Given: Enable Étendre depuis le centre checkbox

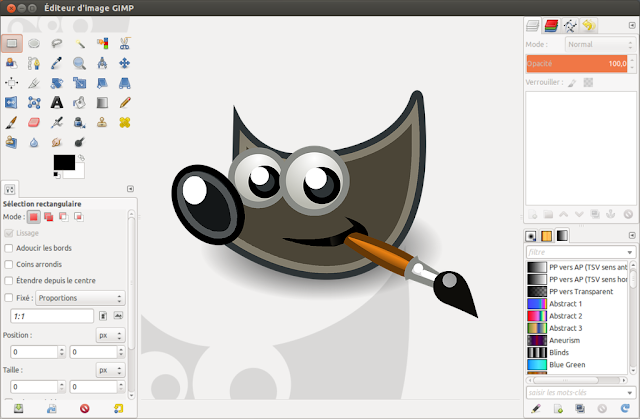Looking at the screenshot, I should [x=9, y=281].
